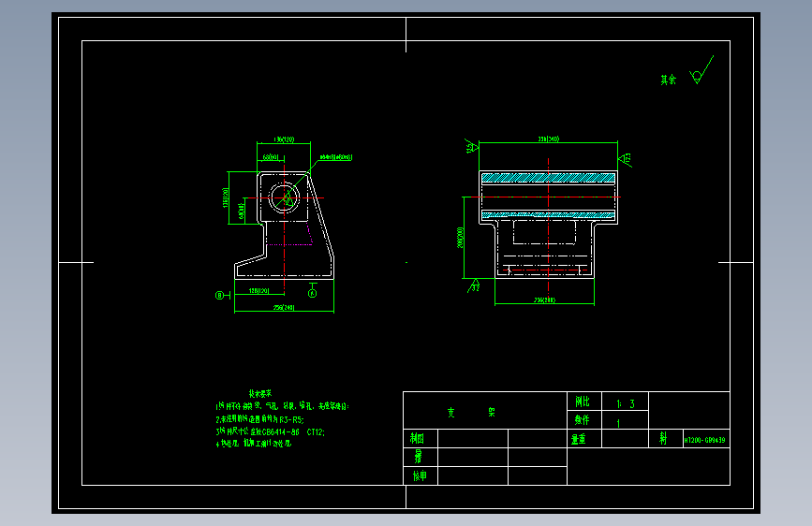Click the bottom-row reviewer label in title block
The image size is (812, 526).
[421, 475]
